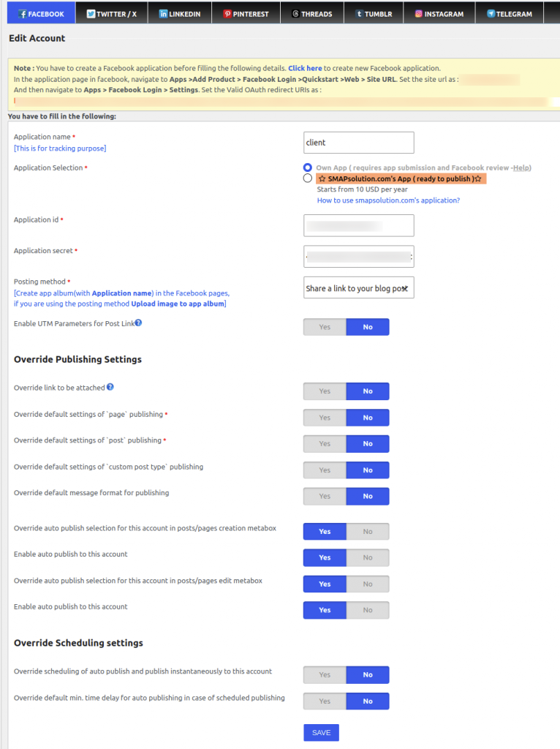Image resolution: width=560 pixels, height=749 pixels.
Task: Open 'How to use smapsolution.com's application?' link
Action: click(388, 200)
